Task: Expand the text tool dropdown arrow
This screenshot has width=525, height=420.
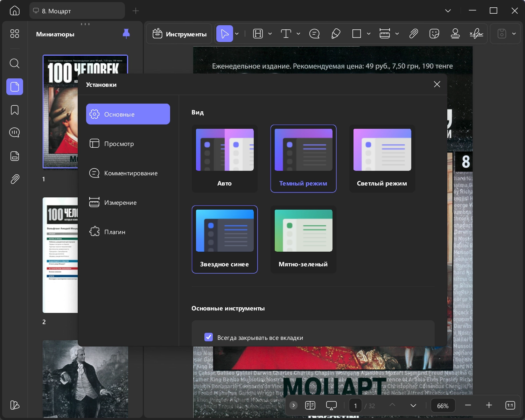Action: tap(298, 34)
